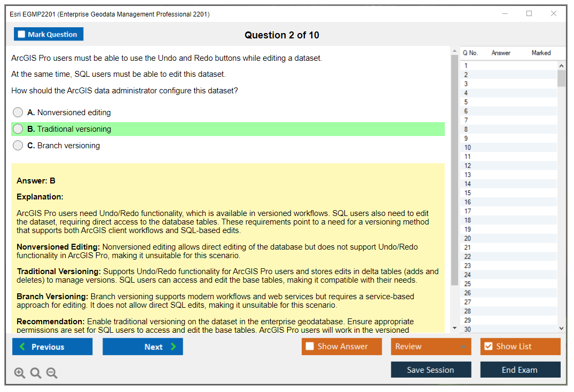Select question 24 in the list
574x392 pixels.
click(509, 275)
